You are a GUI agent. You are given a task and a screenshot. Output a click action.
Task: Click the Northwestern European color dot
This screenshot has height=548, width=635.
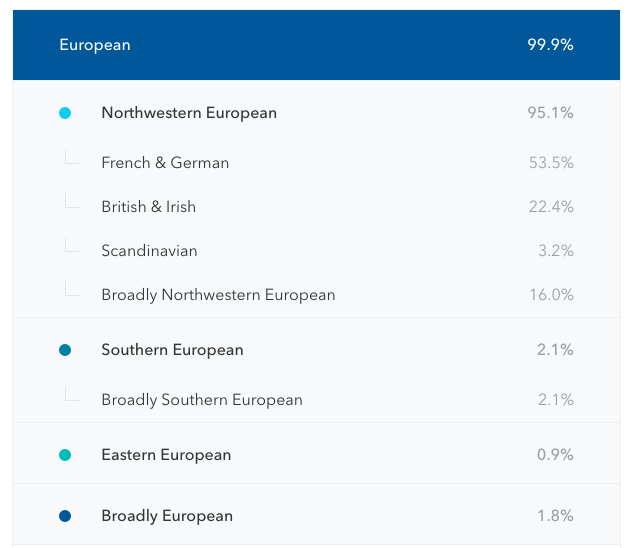point(65,113)
